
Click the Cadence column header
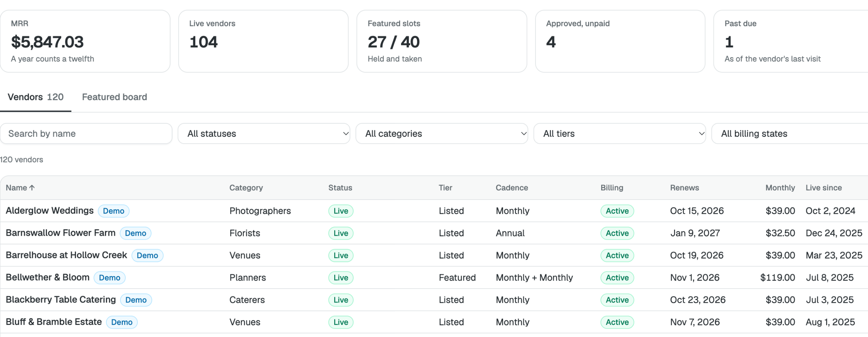[x=512, y=188]
